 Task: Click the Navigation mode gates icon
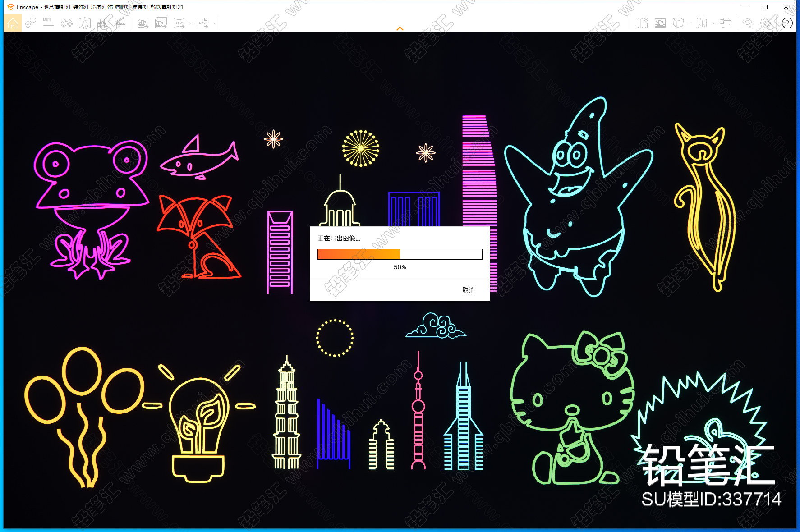pyautogui.click(x=702, y=23)
